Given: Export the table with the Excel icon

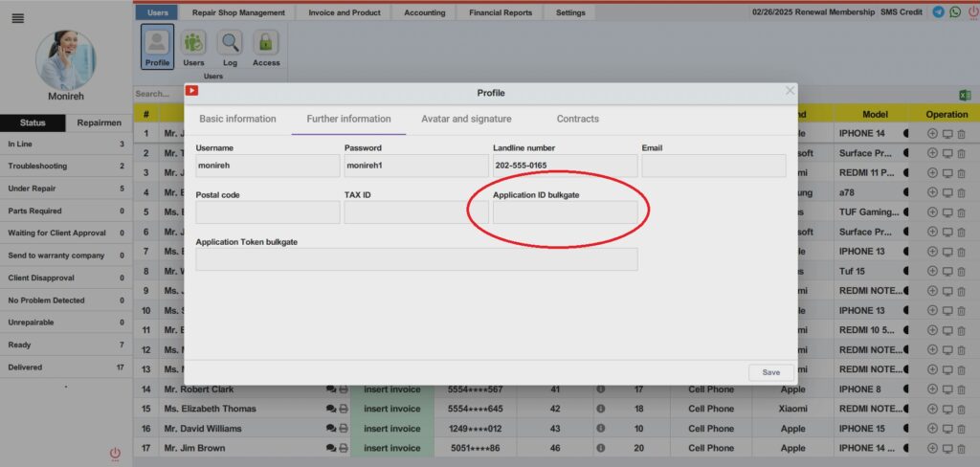Looking at the screenshot, I should pos(965,95).
